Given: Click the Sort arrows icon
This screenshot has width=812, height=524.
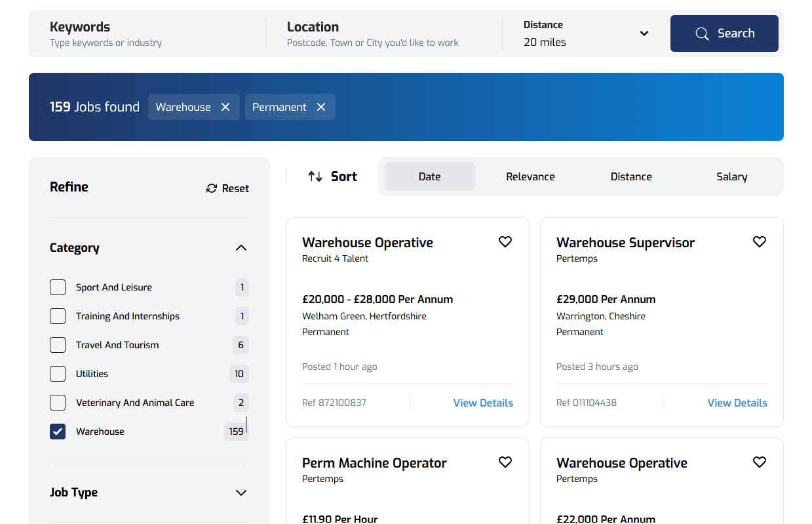Looking at the screenshot, I should click(315, 176).
